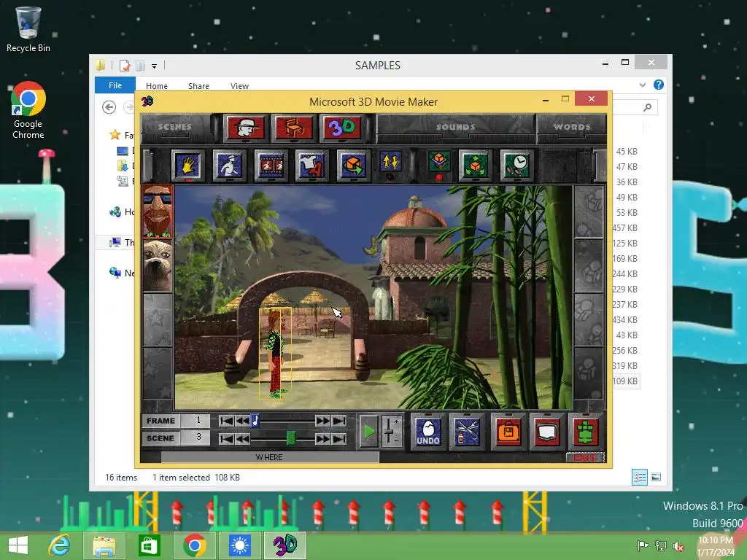Image resolution: width=747 pixels, height=560 pixels.
Task: Switch to details view in SAMPLES
Action: 640,477
